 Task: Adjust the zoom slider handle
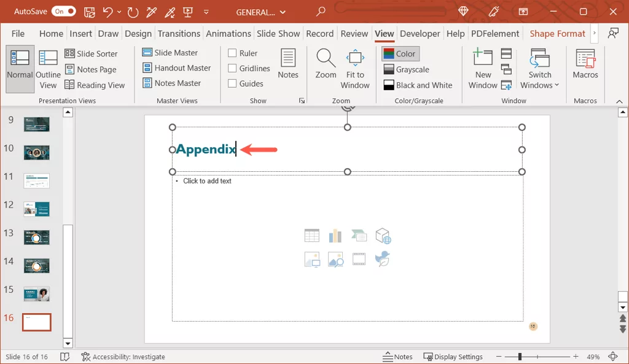pyautogui.click(x=520, y=357)
